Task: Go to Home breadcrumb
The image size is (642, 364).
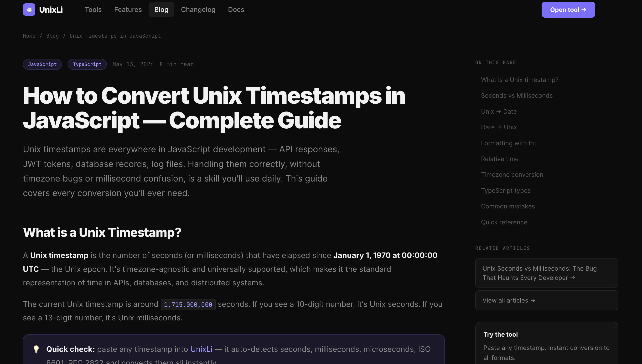Action: click(29, 36)
